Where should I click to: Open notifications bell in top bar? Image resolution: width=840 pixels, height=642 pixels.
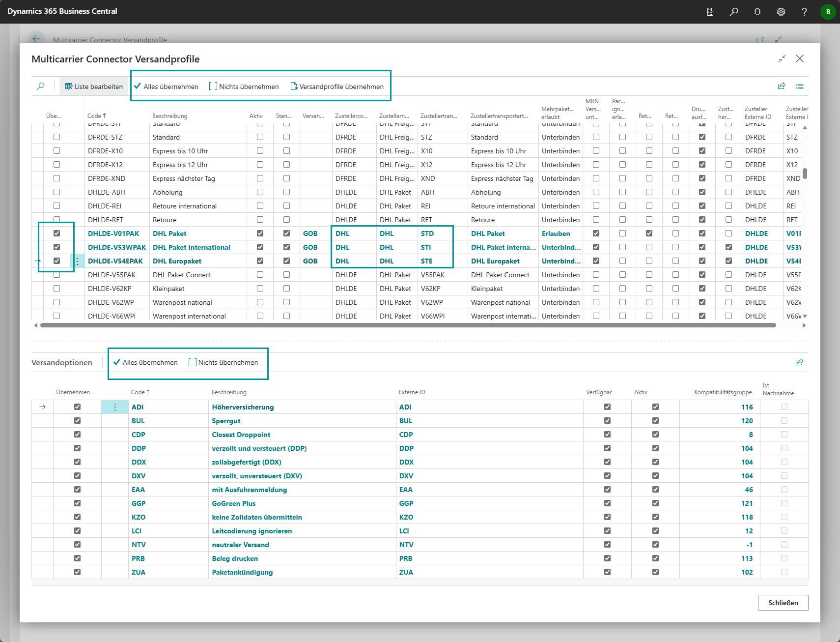click(757, 12)
